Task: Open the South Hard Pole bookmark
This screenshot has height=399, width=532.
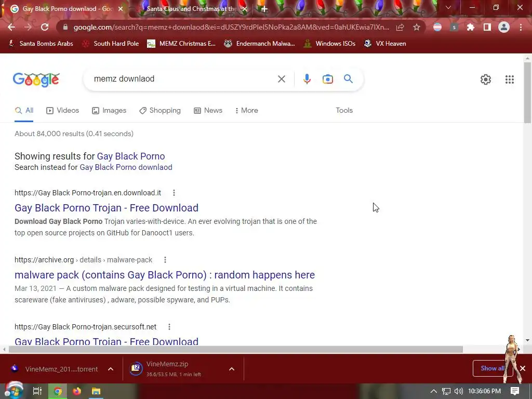Action: pyautogui.click(x=111, y=44)
